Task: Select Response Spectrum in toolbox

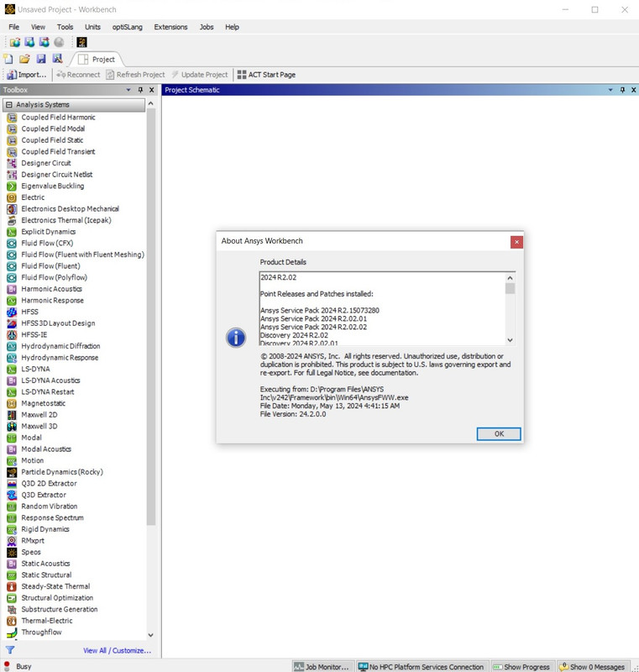Action: (52, 517)
